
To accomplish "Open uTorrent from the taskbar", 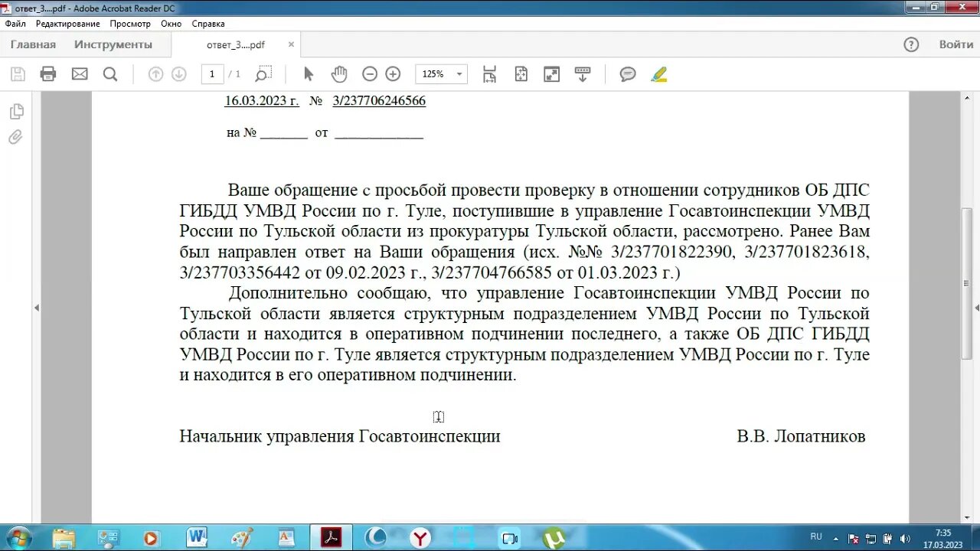I will point(554,537).
